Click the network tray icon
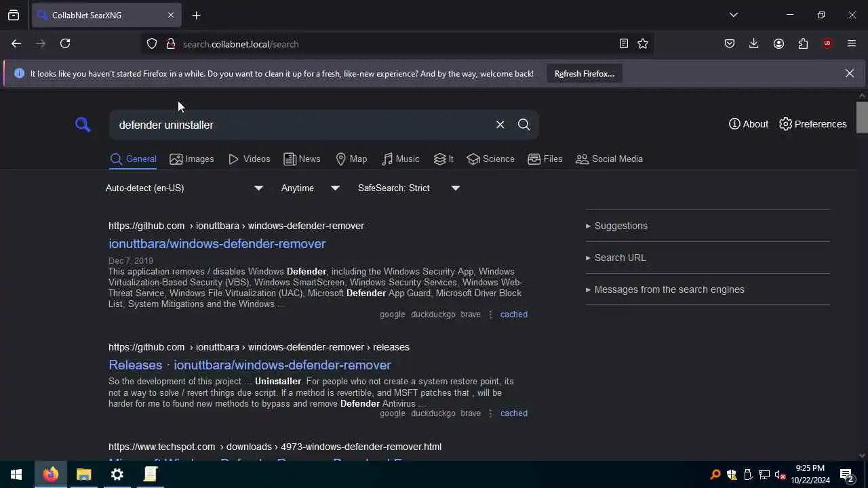The width and height of the screenshot is (868, 488). pyautogui.click(x=764, y=474)
